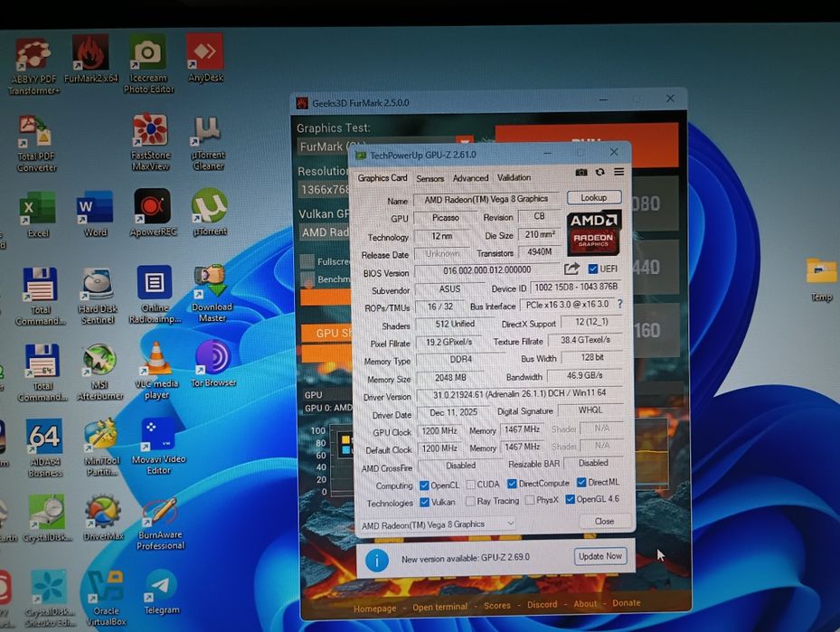Launch VLC media player shortcut

point(156,371)
